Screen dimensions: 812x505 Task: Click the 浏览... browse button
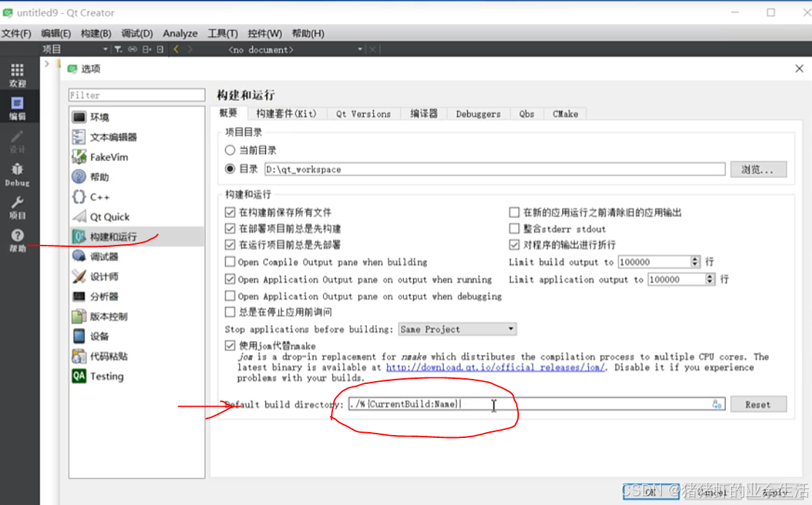click(x=759, y=169)
